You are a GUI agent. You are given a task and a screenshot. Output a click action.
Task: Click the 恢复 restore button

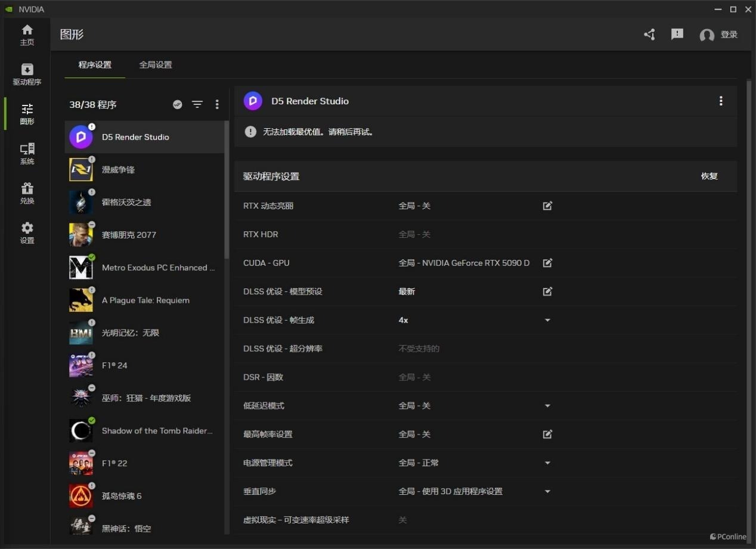pos(709,176)
